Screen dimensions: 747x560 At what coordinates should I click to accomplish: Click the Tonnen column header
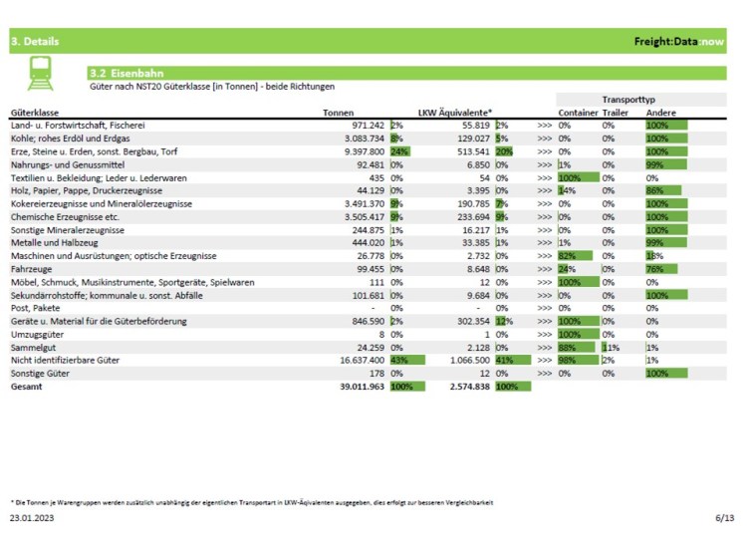coord(338,113)
